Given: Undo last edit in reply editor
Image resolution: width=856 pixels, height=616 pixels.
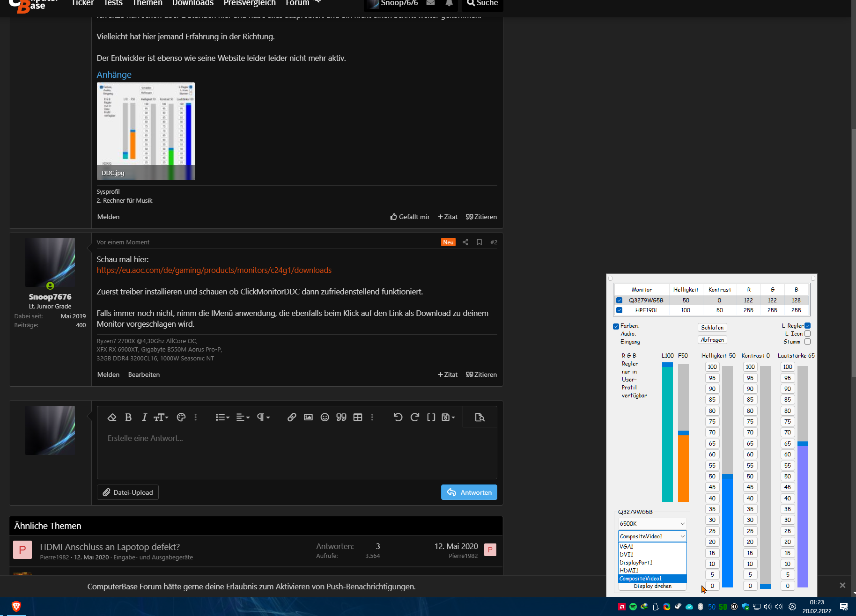Looking at the screenshot, I should tap(398, 417).
